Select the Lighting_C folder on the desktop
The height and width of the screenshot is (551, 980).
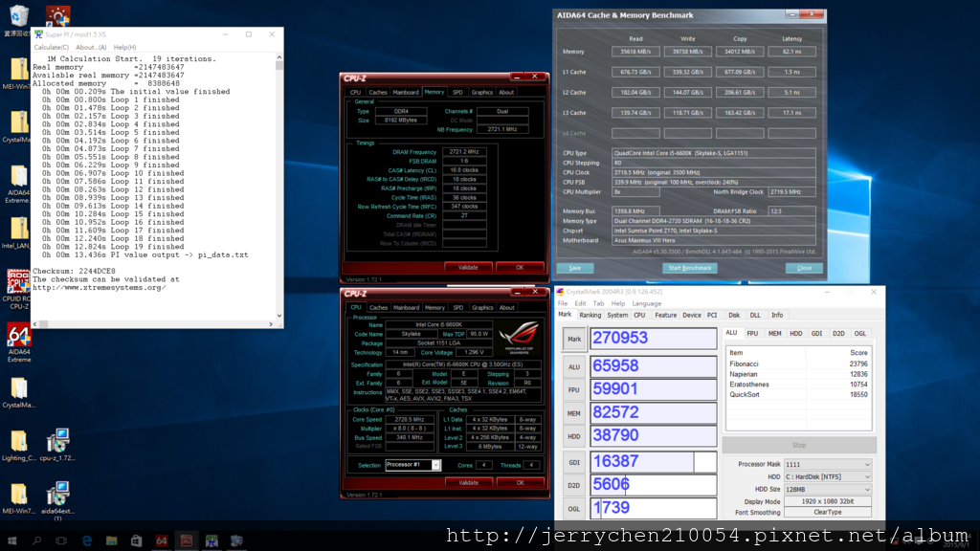click(x=19, y=446)
